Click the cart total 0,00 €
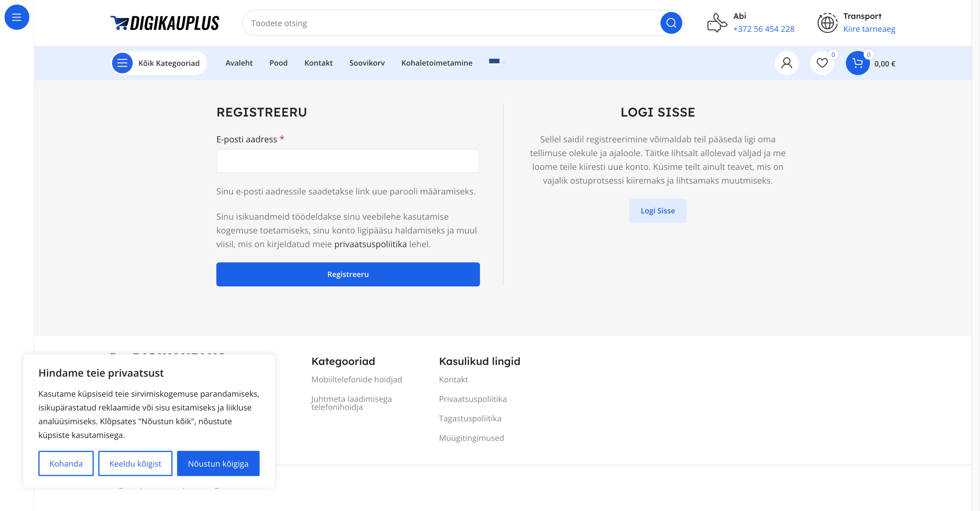 885,64
